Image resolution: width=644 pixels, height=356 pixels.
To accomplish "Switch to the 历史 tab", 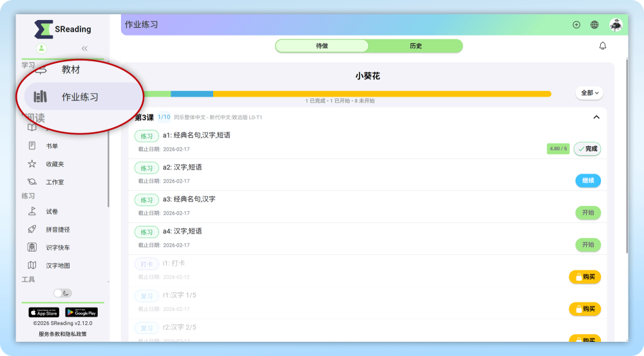I will pyautogui.click(x=415, y=46).
